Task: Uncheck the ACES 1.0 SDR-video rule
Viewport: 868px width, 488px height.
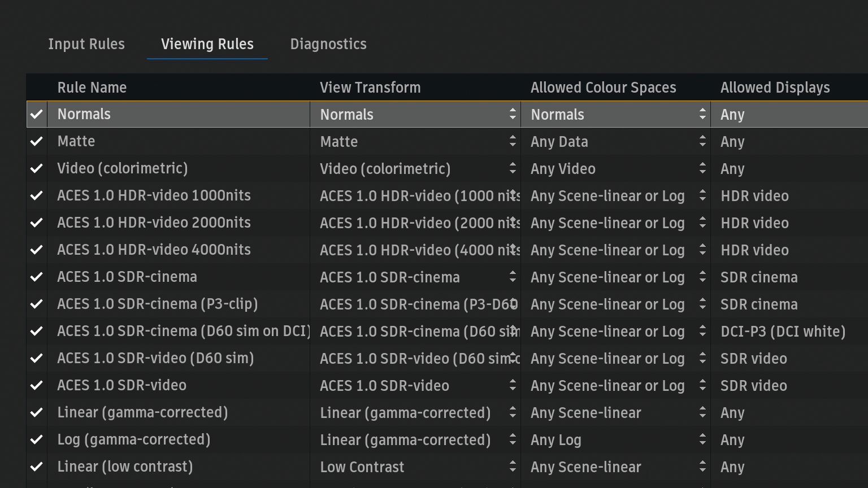Action: tap(37, 385)
